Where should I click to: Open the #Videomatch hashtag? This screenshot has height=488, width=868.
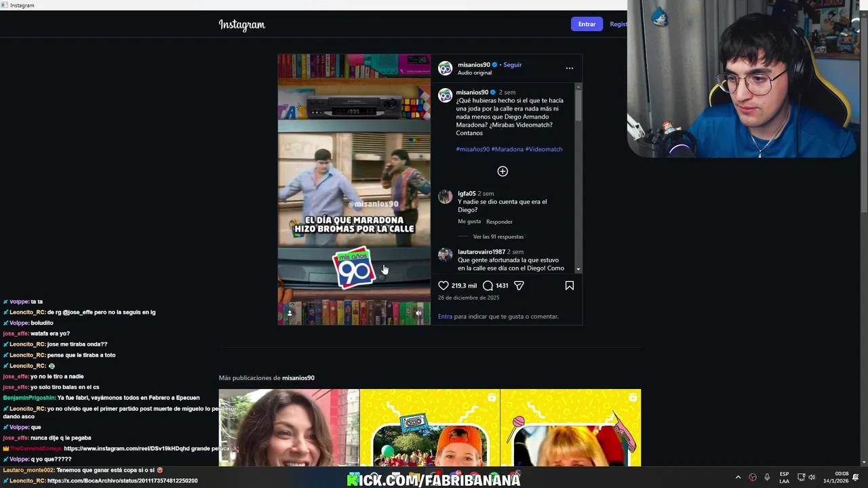544,149
